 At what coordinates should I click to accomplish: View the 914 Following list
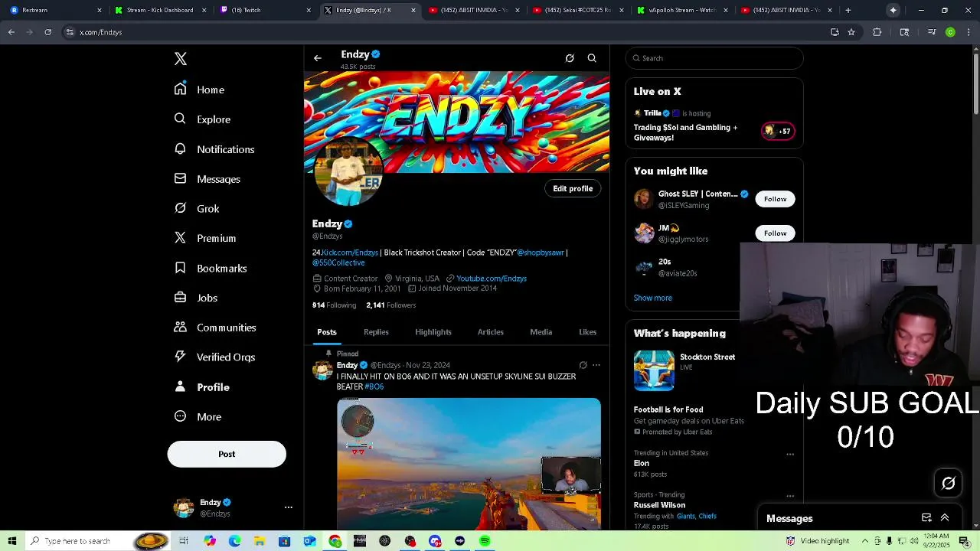[334, 305]
